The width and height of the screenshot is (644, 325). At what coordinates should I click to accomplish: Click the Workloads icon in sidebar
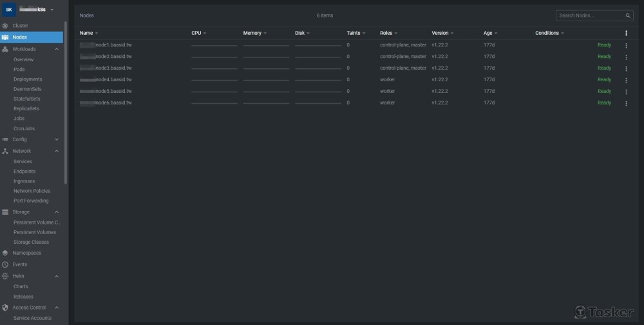click(6, 49)
